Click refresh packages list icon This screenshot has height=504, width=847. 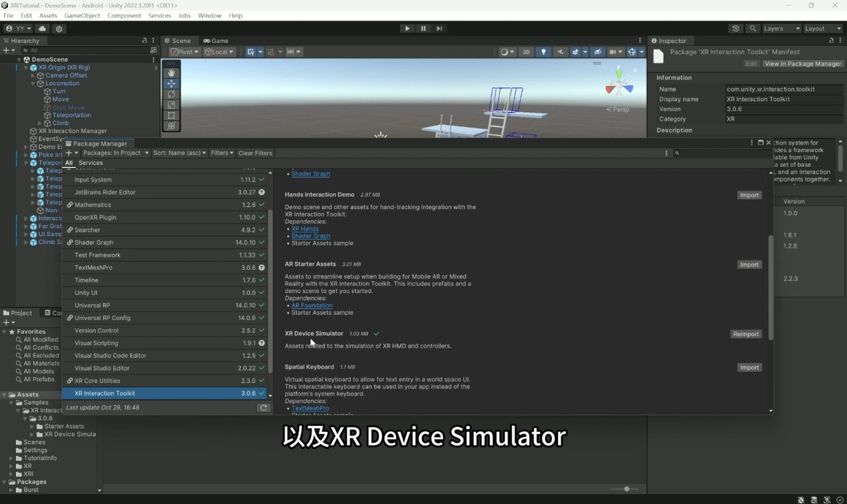point(263,407)
